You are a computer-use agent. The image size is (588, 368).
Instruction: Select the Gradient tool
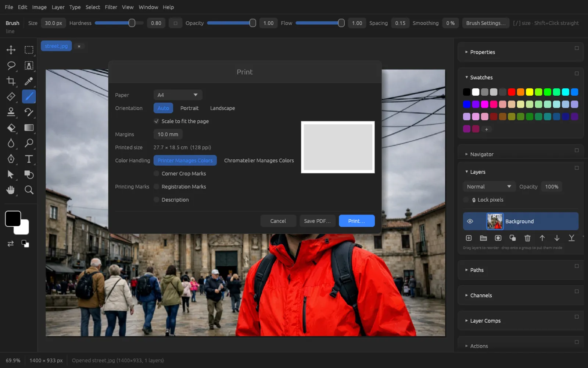click(x=29, y=128)
